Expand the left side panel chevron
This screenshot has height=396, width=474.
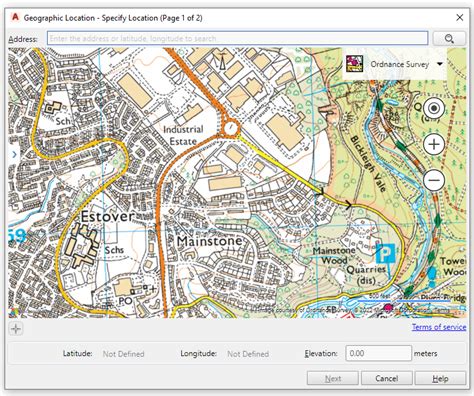(14, 154)
